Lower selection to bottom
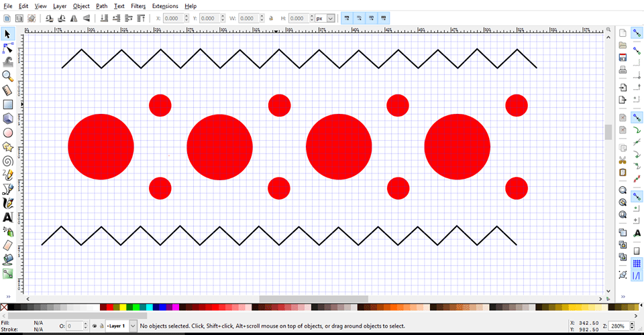The image size is (644, 335). pyautogui.click(x=105, y=18)
